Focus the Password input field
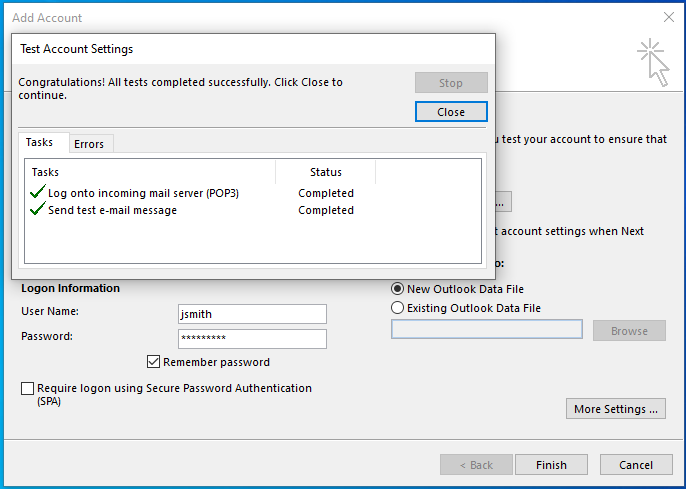Screen dimensions: 686x489 252,339
